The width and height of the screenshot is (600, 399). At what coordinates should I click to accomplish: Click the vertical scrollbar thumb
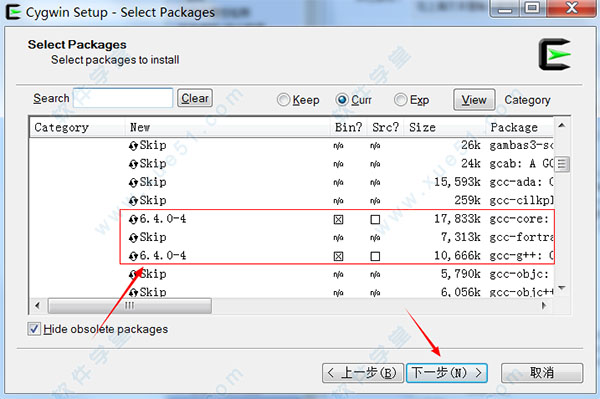click(562, 164)
